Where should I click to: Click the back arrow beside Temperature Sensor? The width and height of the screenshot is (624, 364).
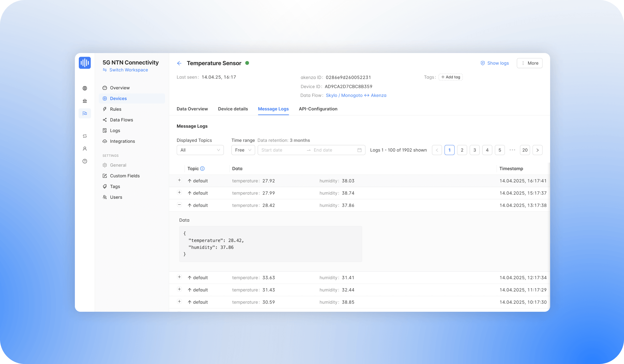click(179, 63)
